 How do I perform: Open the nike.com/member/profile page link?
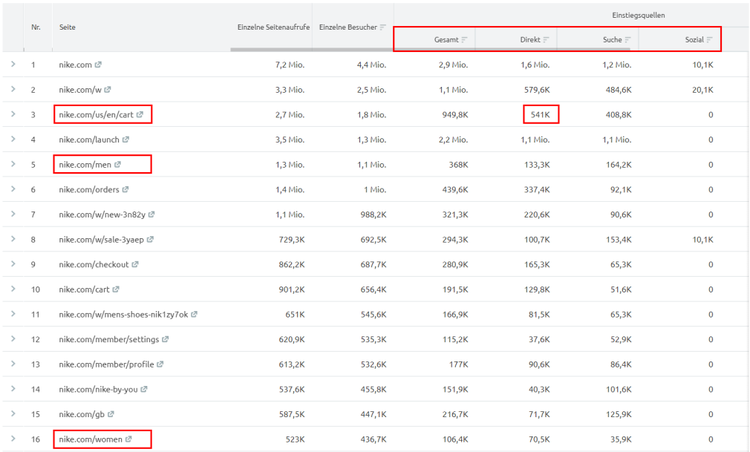tap(106, 364)
